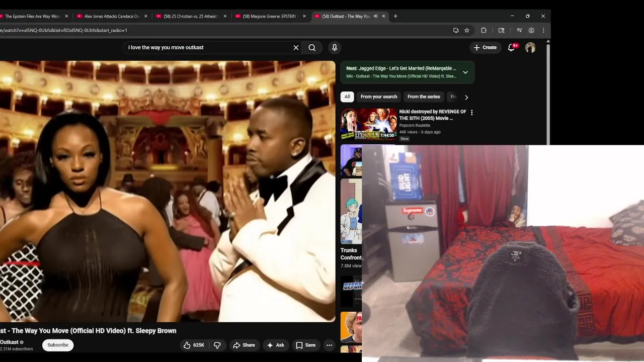Open Nicki Revenge of the Sith thumbnail
This screenshot has width=644, height=362.
pyautogui.click(x=369, y=124)
